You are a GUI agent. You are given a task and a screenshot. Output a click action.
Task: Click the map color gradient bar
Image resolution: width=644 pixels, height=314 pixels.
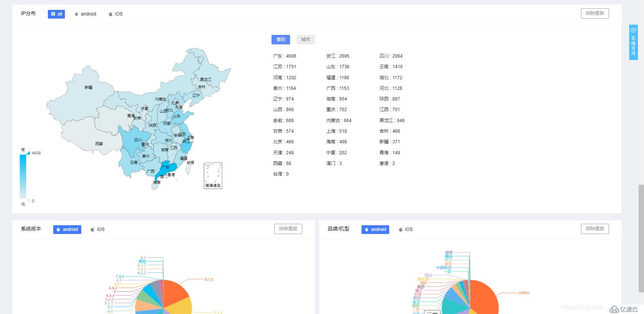click(x=23, y=177)
